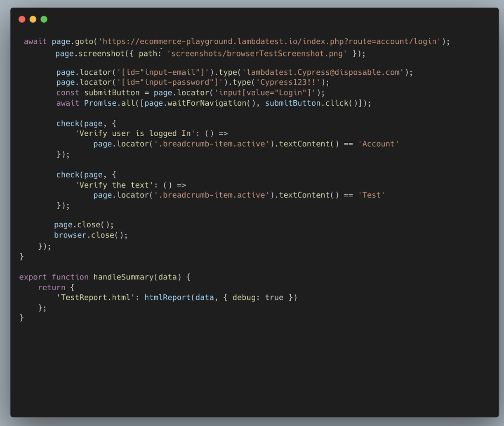Click the 'Test' comparison string

click(x=371, y=195)
